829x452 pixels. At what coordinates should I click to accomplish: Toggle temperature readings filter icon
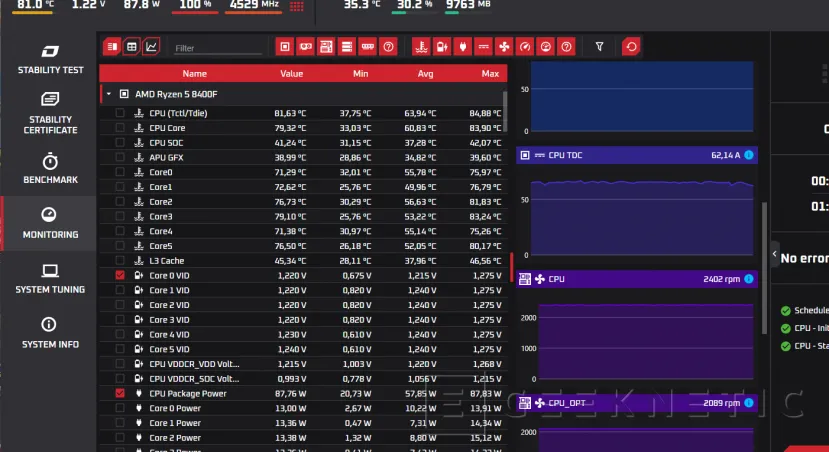421,47
